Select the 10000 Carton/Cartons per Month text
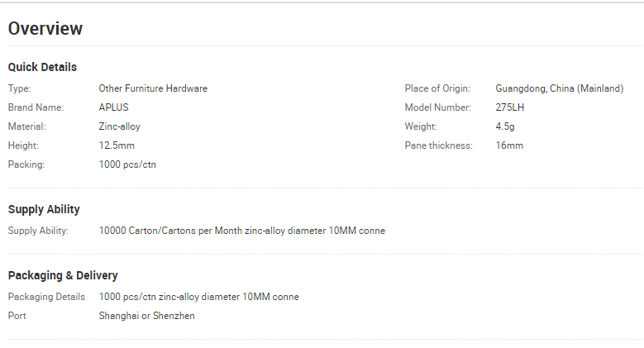The height and width of the screenshot is (348, 644). point(170,231)
